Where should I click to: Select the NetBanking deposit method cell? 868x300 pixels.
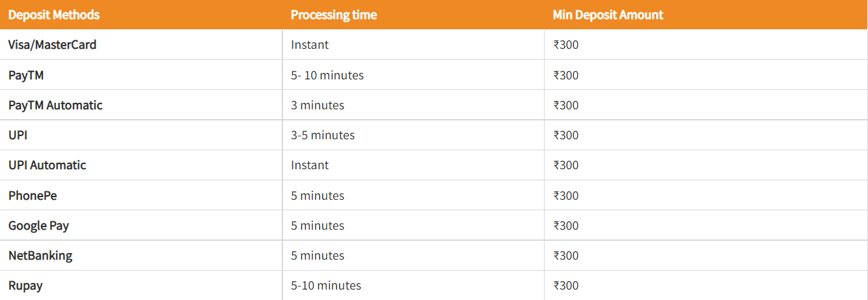click(x=40, y=255)
